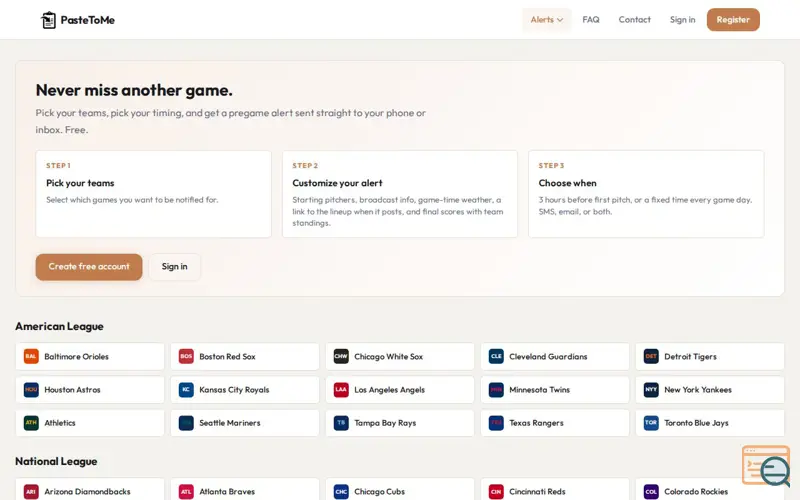Select the Chicago White Sox team name
This screenshot has width=800, height=500.
click(x=389, y=357)
